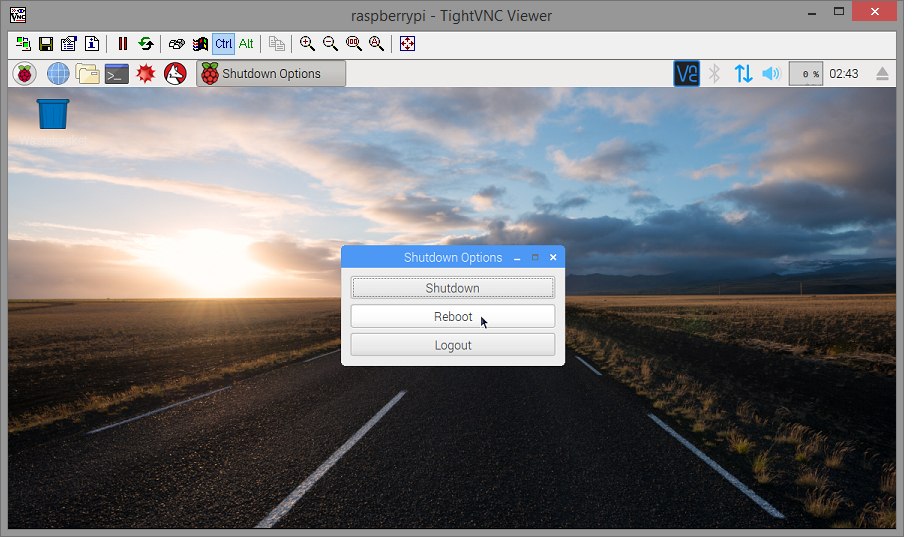Toggle the Alt key button
Viewport: 904px width, 537px height.
click(x=246, y=44)
